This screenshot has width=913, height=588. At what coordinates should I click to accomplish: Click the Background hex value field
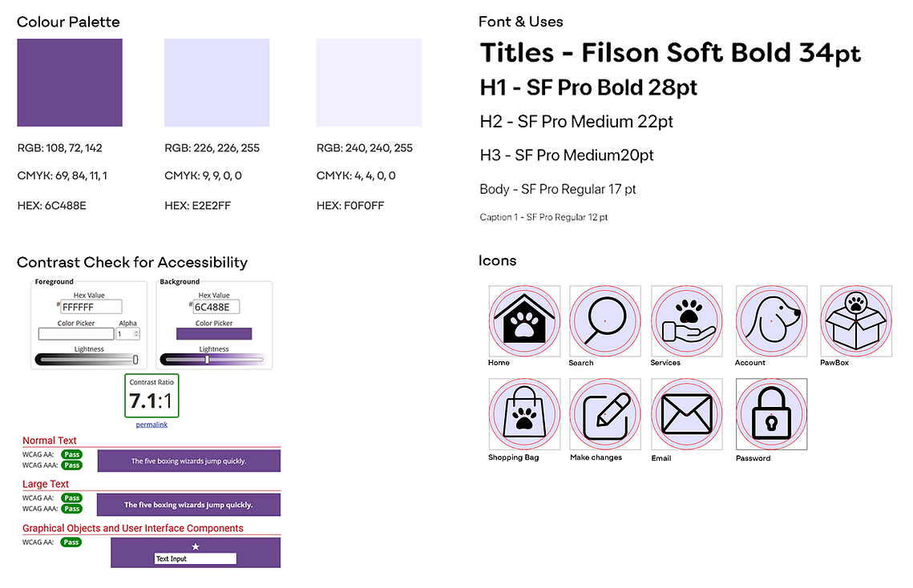pos(216,307)
